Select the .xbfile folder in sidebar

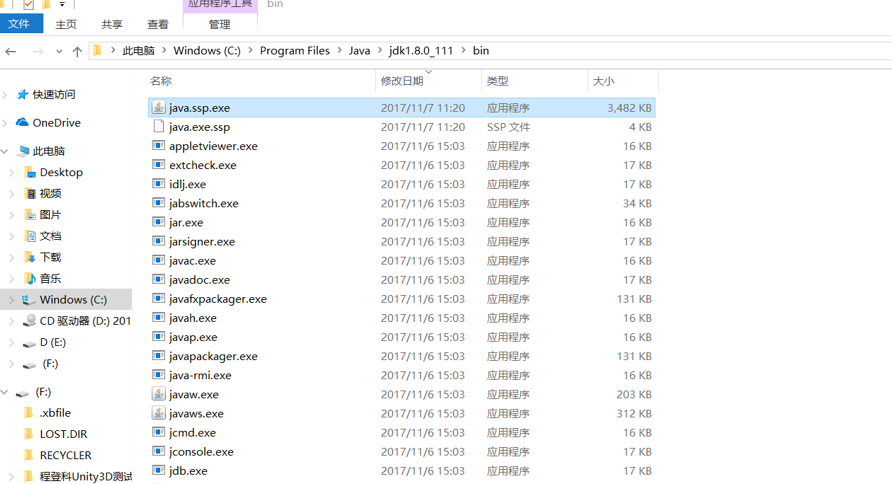point(55,413)
